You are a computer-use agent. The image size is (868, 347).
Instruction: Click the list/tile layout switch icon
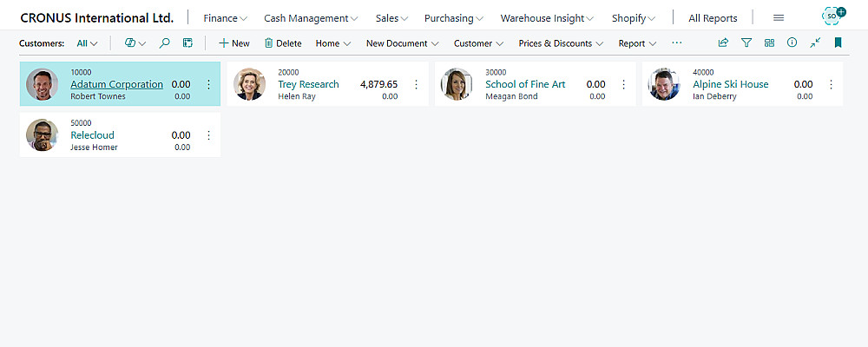tap(770, 43)
